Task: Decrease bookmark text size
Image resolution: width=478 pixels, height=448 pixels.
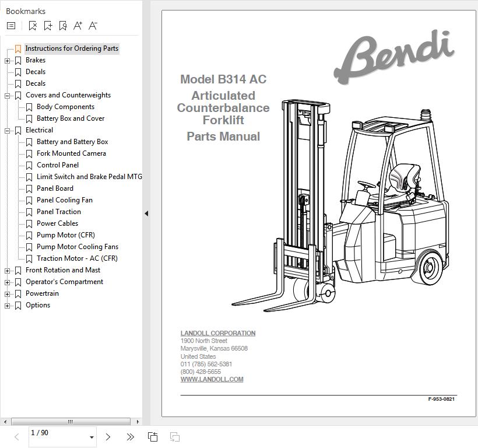Action: coord(93,26)
